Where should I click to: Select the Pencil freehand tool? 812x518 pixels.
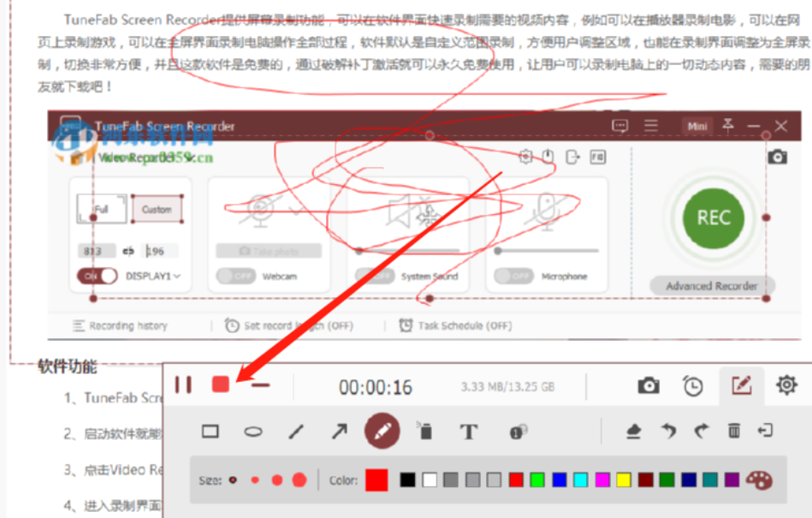click(x=382, y=431)
